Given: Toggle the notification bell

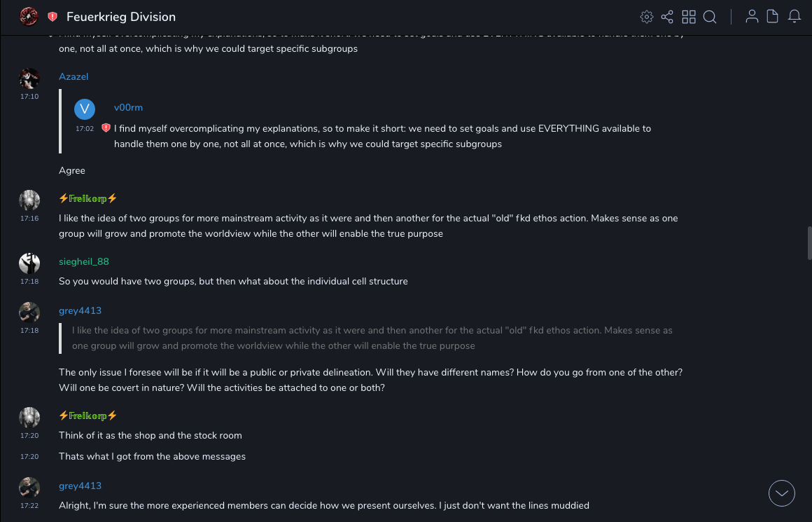Looking at the screenshot, I should point(794,17).
